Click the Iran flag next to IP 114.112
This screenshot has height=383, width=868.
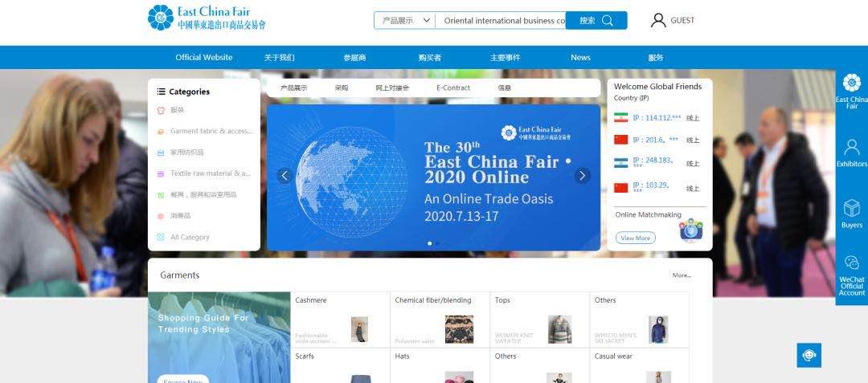point(621,118)
